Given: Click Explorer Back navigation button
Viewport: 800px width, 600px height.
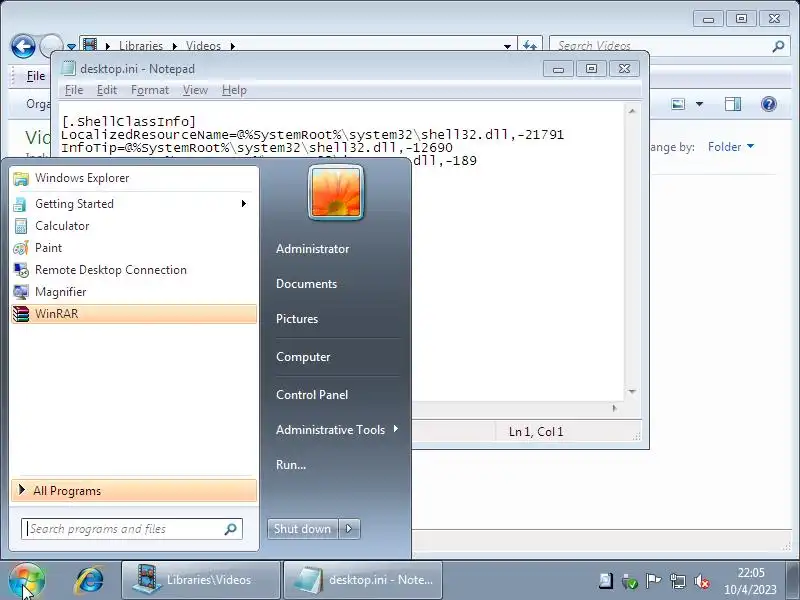Looking at the screenshot, I should coord(23,46).
